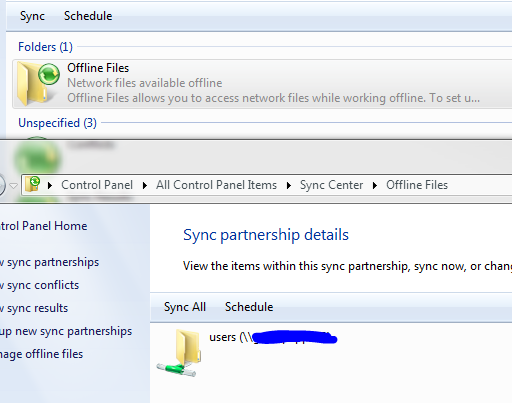The image size is (512, 403).
Task: Expand arrow before Offline Files breadcrumb
Action: pos(375,185)
